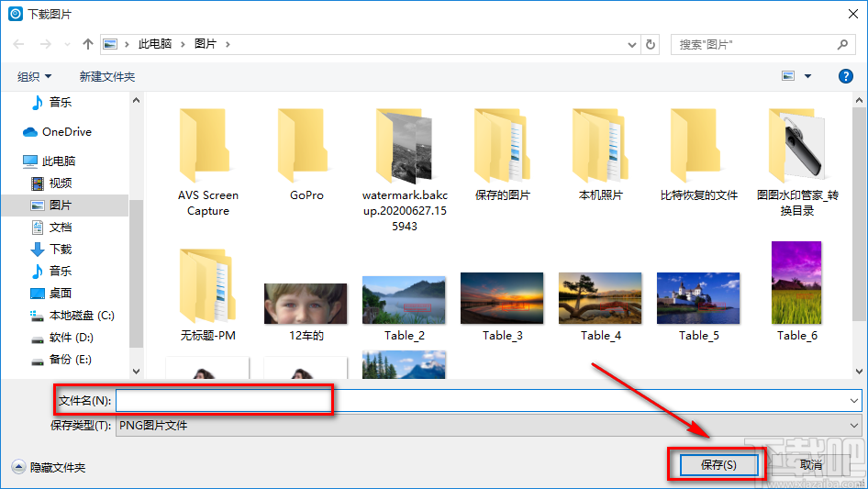Select 此电脑 in navigation tree
The height and width of the screenshot is (489, 868).
(49, 161)
